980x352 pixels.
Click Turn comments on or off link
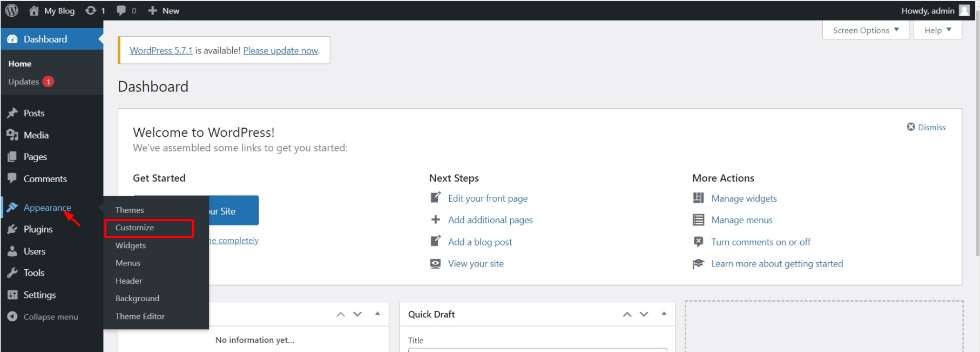point(761,242)
